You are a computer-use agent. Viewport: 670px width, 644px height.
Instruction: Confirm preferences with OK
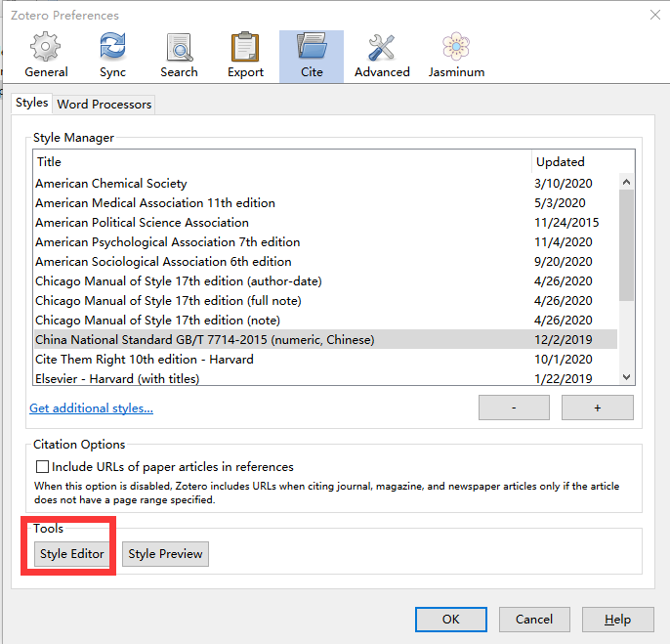click(451, 620)
